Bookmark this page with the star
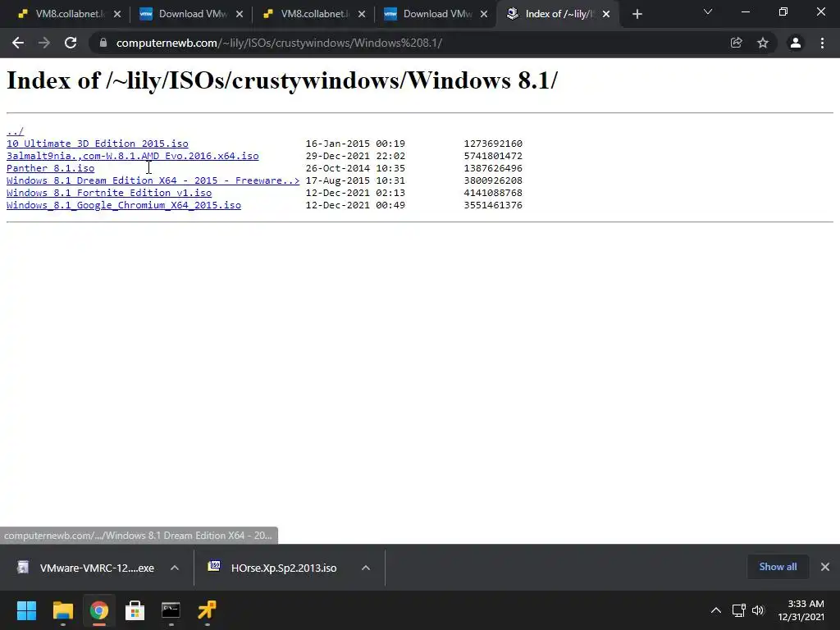Image resolution: width=840 pixels, height=630 pixels. [x=763, y=43]
